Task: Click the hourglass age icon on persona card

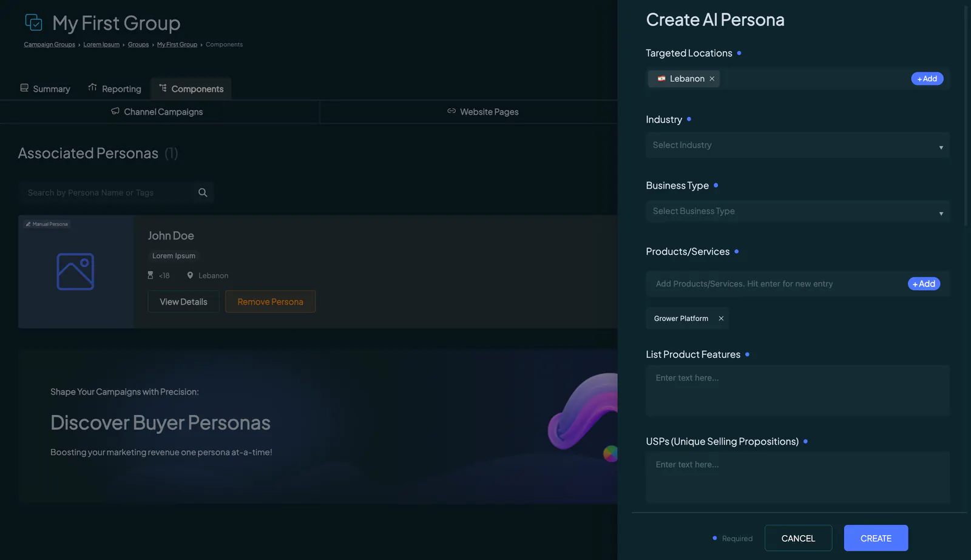Action: (151, 275)
